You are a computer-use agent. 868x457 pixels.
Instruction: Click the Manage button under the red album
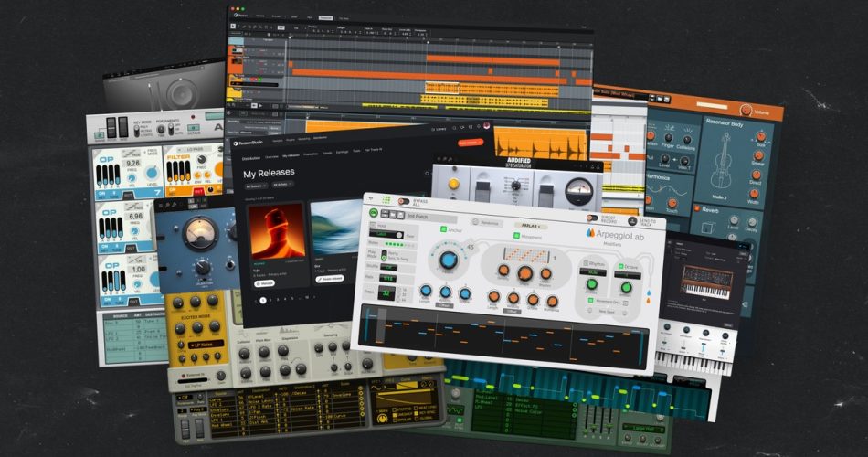pos(264,284)
